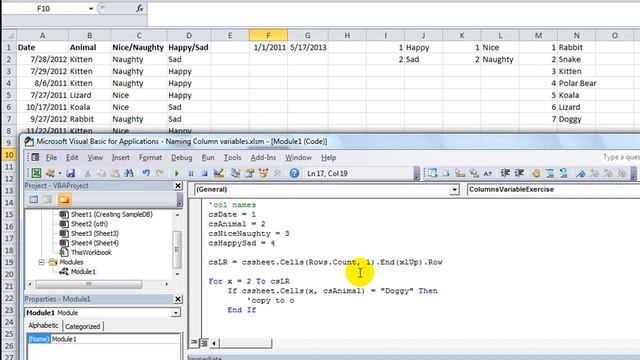Click the Comment Block toolbar icon

click(x=550, y=173)
